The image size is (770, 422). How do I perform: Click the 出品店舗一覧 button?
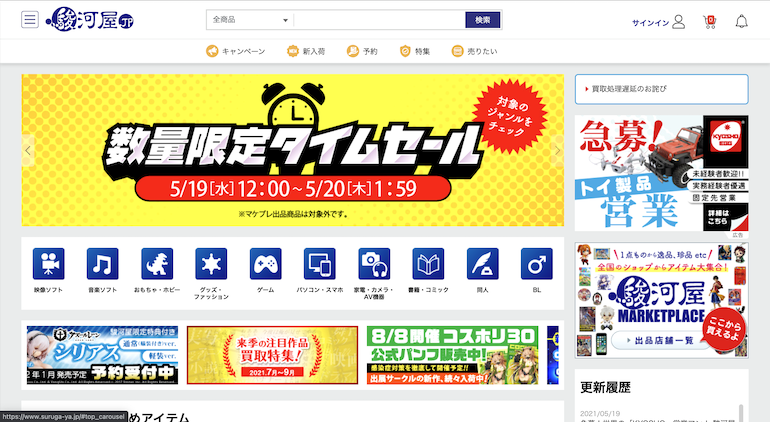tap(660, 340)
